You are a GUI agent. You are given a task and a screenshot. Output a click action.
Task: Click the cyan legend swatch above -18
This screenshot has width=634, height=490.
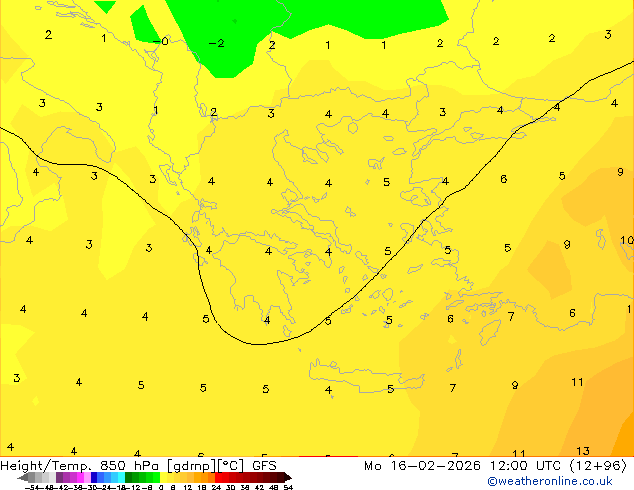pyautogui.click(x=121, y=477)
